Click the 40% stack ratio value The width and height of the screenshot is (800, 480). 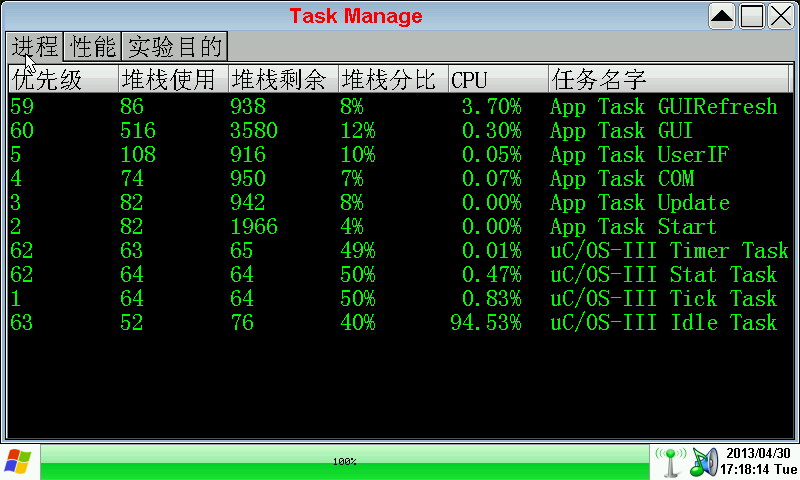(x=358, y=323)
